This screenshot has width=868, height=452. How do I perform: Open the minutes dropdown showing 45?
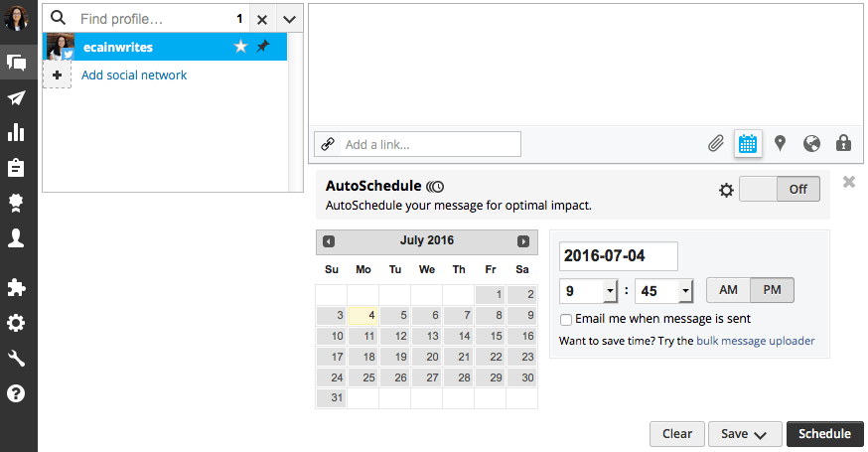663,291
